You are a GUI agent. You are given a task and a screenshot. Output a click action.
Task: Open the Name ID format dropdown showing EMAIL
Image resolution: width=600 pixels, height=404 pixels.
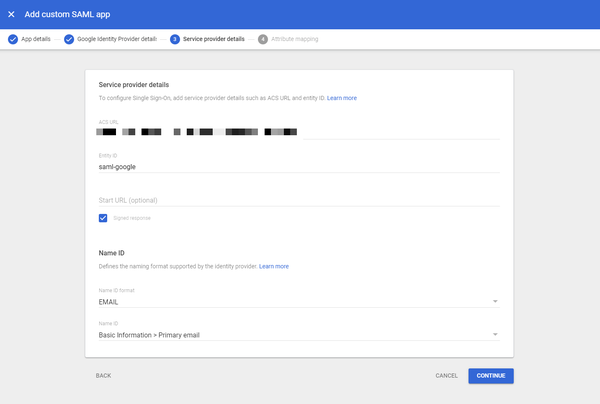(299, 301)
